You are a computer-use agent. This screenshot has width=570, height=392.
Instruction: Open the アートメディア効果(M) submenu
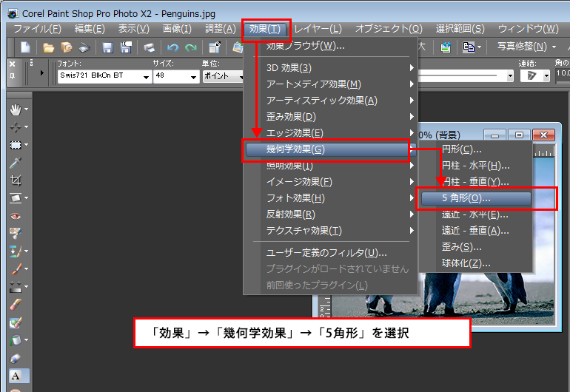point(330,84)
